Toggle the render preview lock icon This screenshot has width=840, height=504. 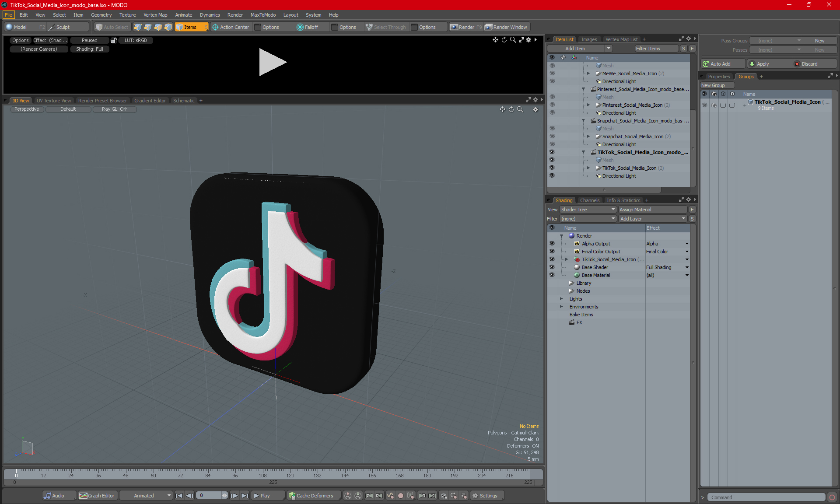tap(114, 40)
